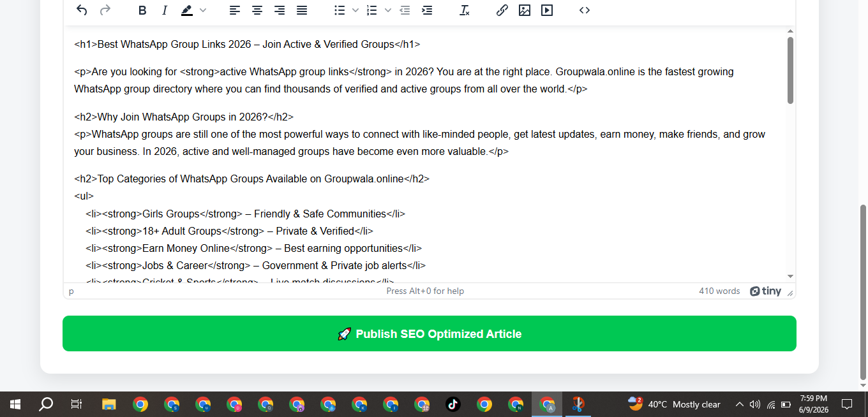Viewport: 868px width, 417px height.
Task: Click the editor scroll down arrow
Action: 790,276
